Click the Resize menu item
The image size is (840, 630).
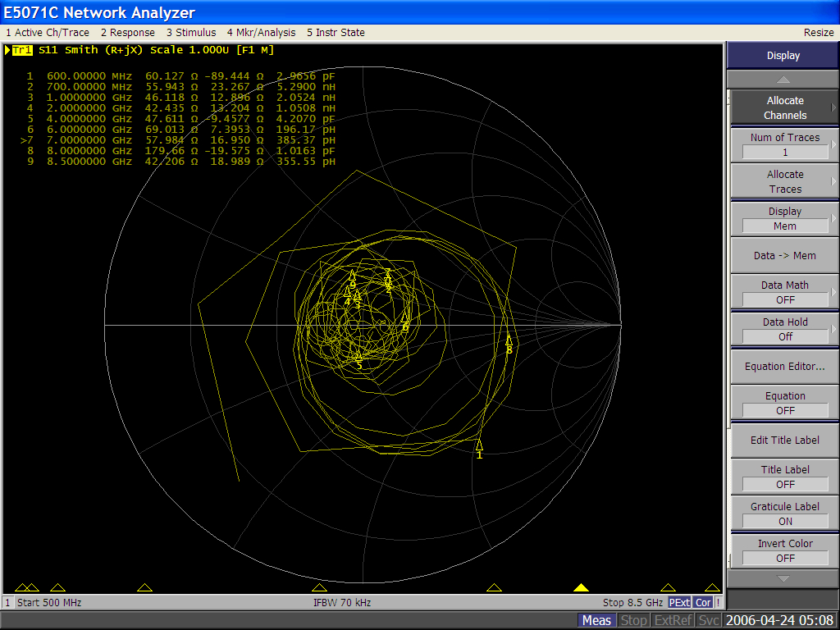[819, 33]
